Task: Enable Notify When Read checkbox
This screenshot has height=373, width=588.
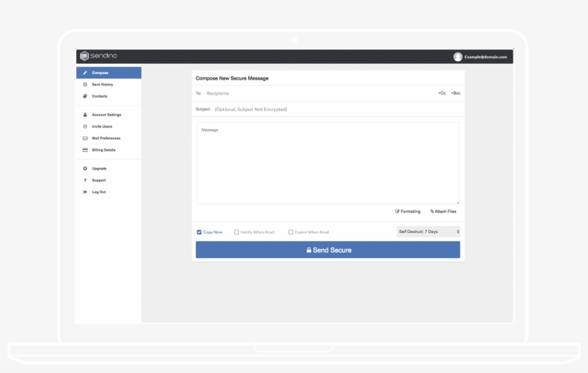Action: [x=237, y=232]
